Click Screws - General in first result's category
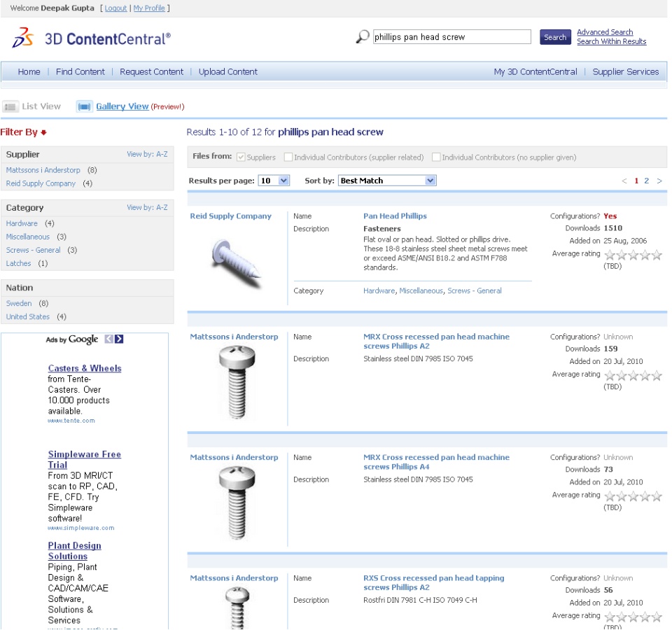The height and width of the screenshot is (630, 672). point(475,290)
